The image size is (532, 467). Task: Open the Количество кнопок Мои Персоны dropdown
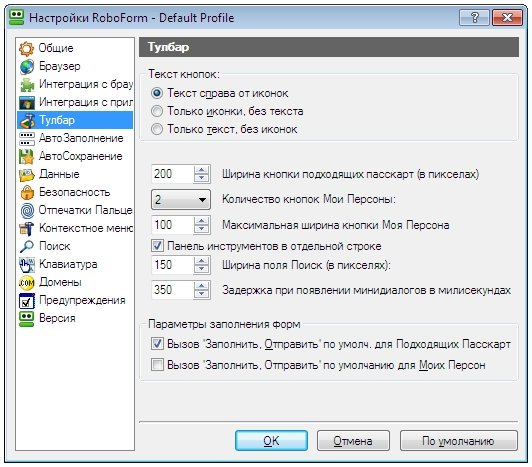pyautogui.click(x=180, y=199)
